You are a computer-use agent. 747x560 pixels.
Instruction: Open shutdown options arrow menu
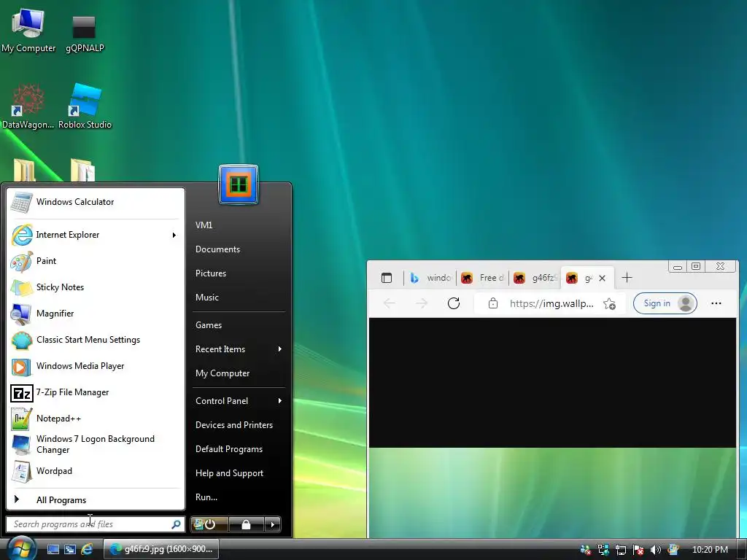coord(273,524)
